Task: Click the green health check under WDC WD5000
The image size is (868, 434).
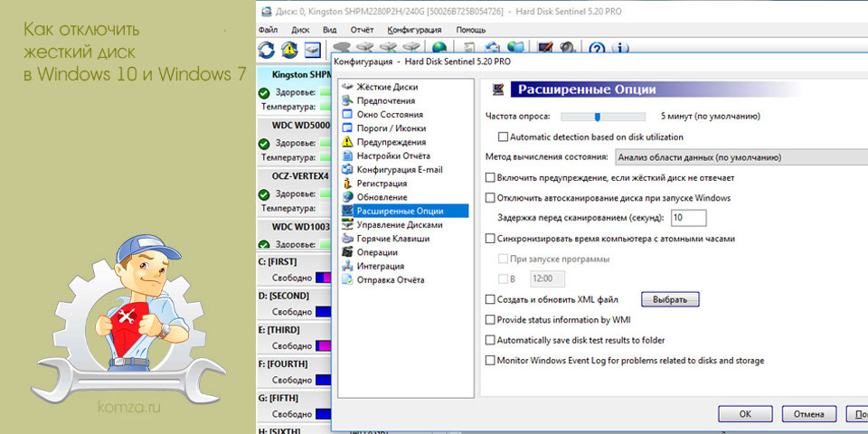Action: pyautogui.click(x=264, y=144)
